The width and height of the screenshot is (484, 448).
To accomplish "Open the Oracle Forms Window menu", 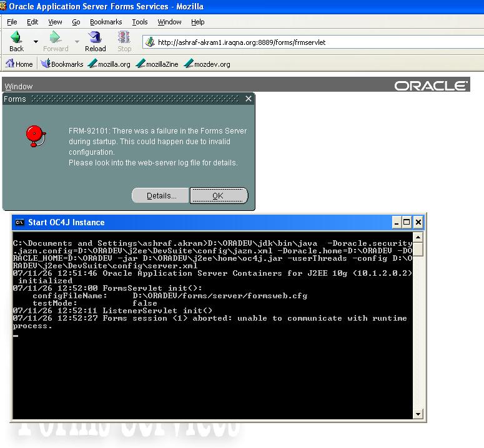I will click(19, 87).
